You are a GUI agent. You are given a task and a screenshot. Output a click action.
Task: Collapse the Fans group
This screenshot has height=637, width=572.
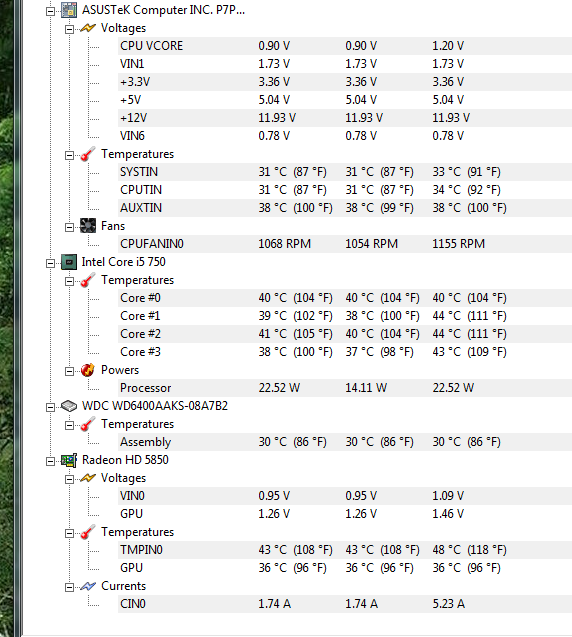coord(69,227)
